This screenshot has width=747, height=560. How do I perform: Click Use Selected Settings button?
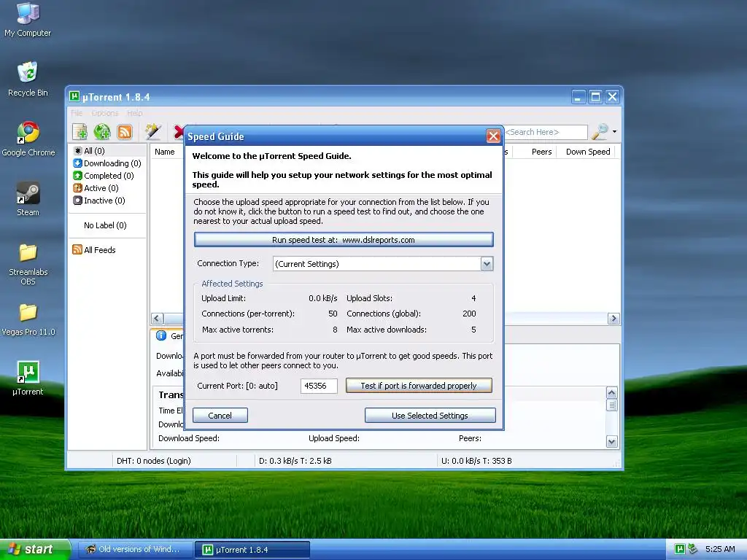430,415
